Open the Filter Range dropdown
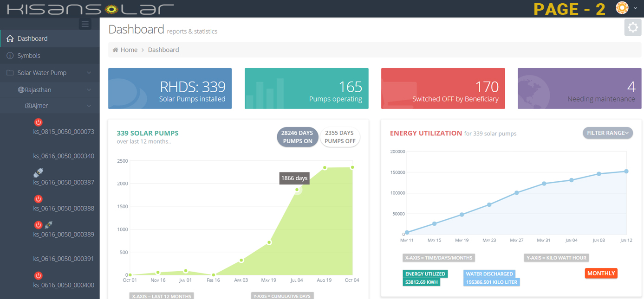This screenshot has height=299, width=644. pyautogui.click(x=607, y=133)
